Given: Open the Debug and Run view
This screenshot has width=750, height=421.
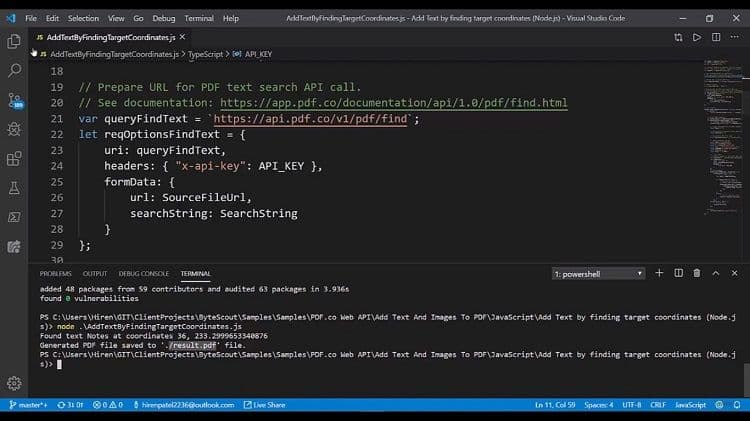Looking at the screenshot, I should coord(14,129).
